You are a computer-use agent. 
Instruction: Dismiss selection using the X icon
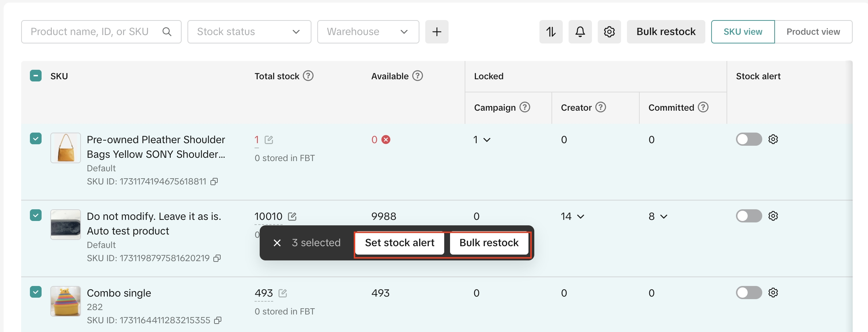point(277,243)
